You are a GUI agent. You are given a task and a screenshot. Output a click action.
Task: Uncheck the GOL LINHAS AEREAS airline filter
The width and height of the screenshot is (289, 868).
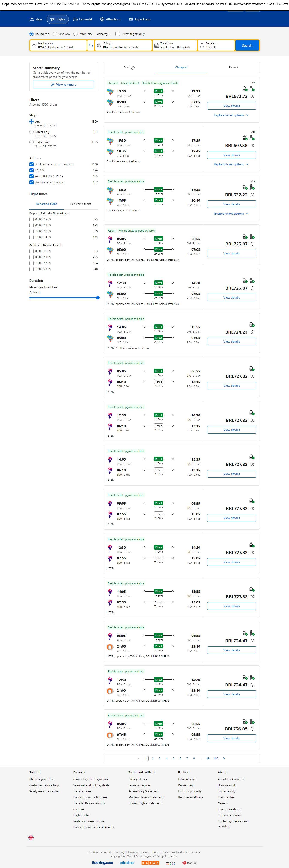pyautogui.click(x=31, y=177)
